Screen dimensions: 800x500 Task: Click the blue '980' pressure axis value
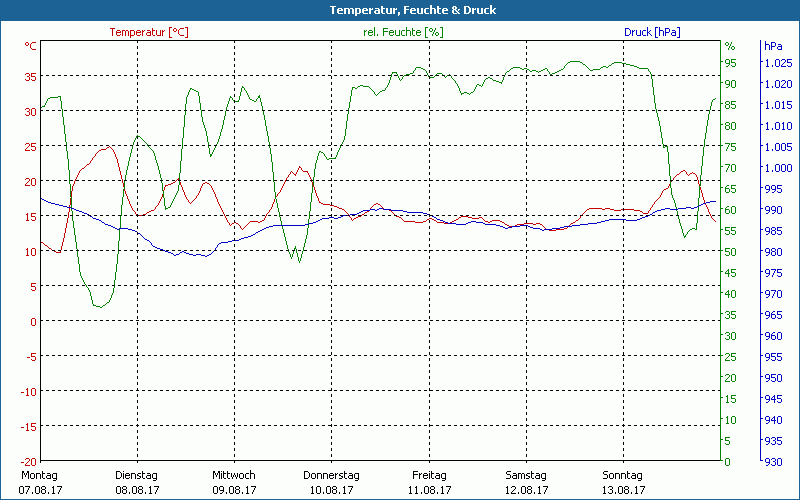tap(773, 252)
